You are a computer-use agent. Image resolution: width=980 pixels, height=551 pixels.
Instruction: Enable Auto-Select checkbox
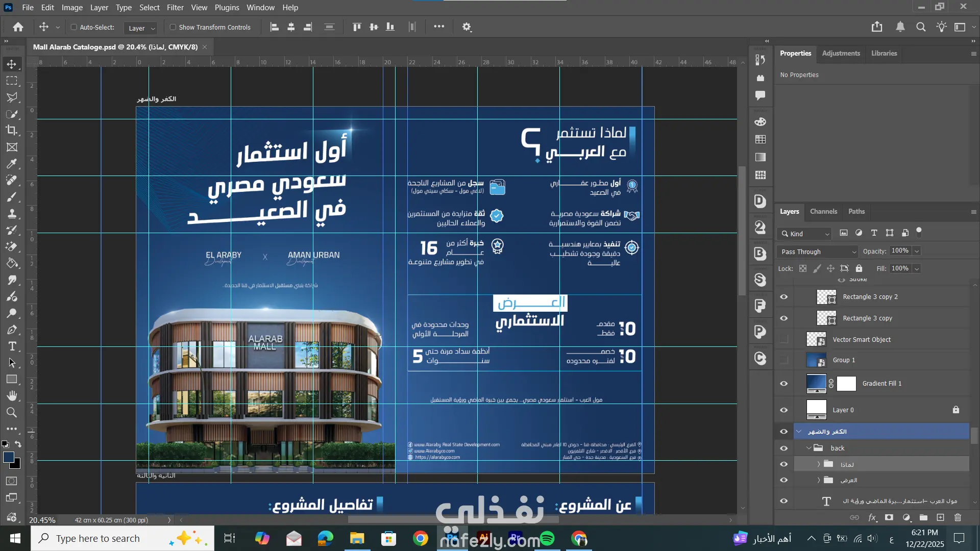tap(74, 27)
